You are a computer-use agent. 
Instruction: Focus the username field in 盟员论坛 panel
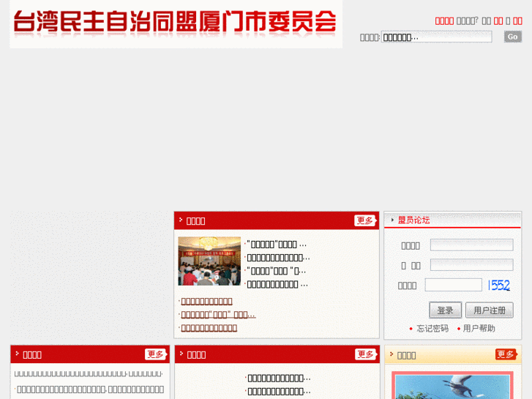coord(471,245)
